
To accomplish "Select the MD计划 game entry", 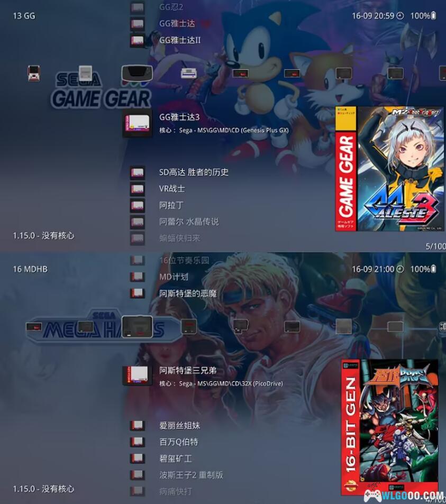I will (174, 277).
